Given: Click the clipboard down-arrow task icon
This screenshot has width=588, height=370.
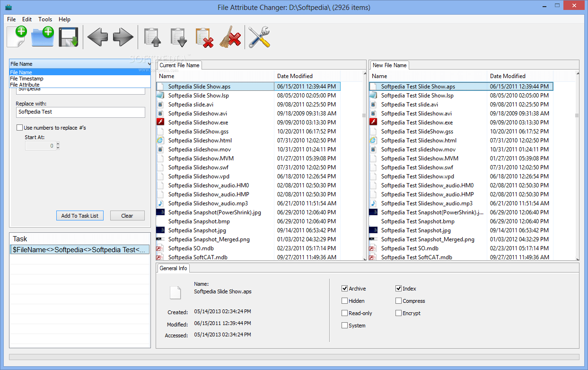Looking at the screenshot, I should [x=178, y=37].
